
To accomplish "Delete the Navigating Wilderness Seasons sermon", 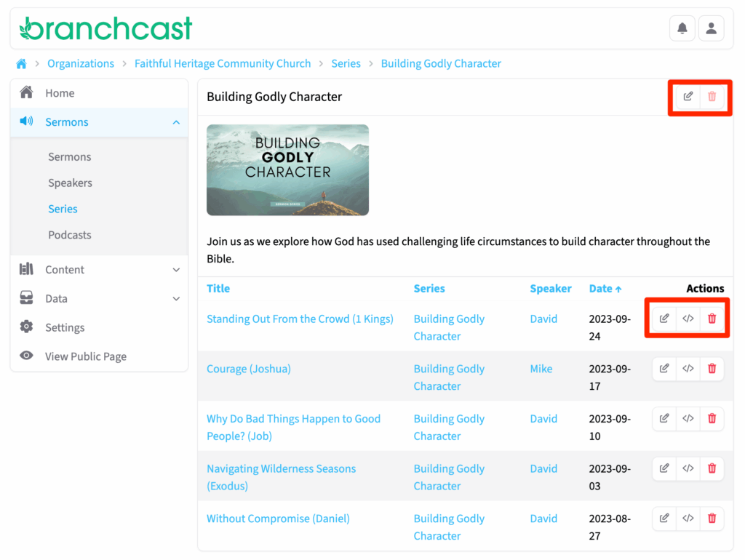I will click(x=712, y=468).
